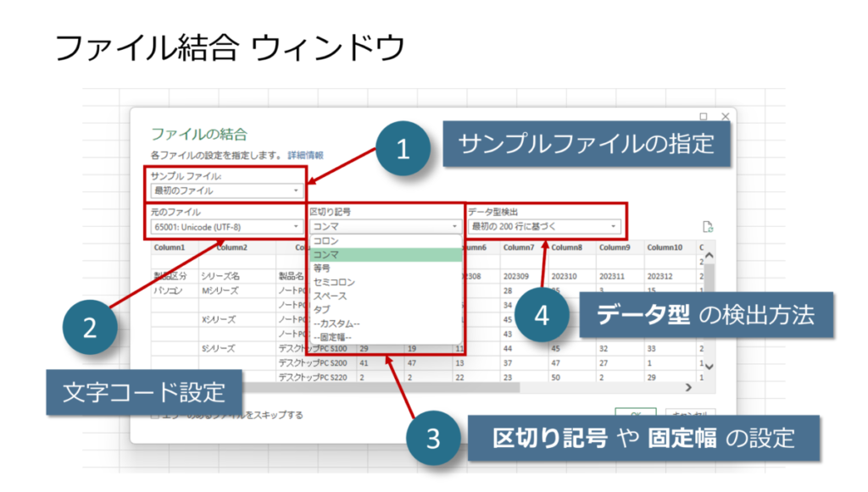Open the 詳細情報 link

304,156
